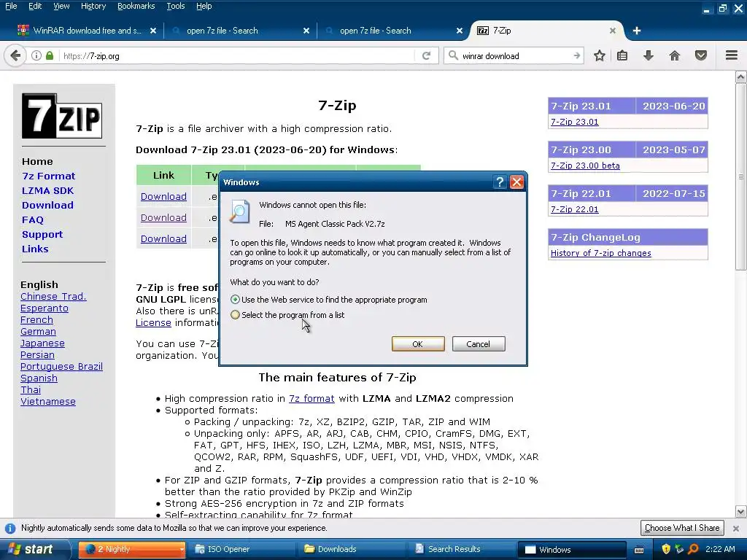Open ISO Opener taskbar item

[242, 549]
